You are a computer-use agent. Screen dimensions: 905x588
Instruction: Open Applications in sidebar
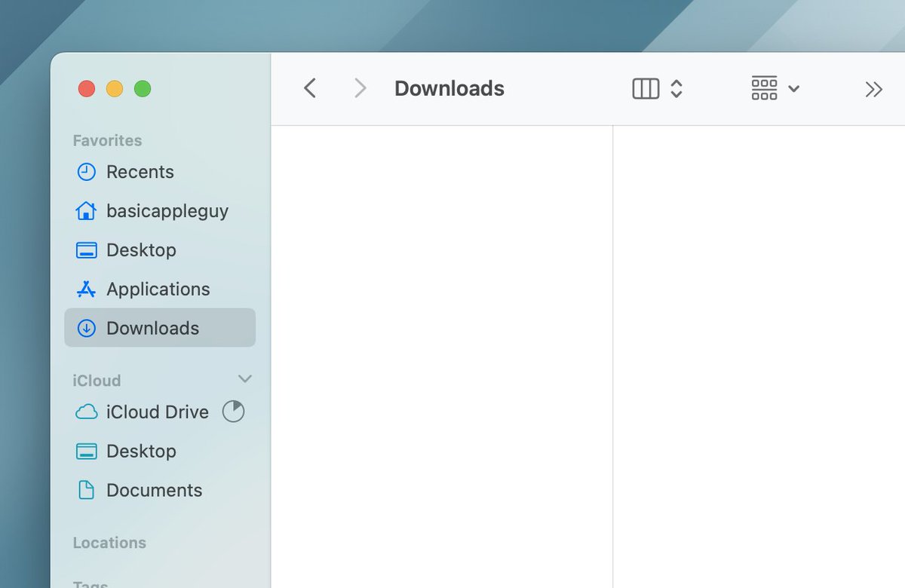(160, 289)
